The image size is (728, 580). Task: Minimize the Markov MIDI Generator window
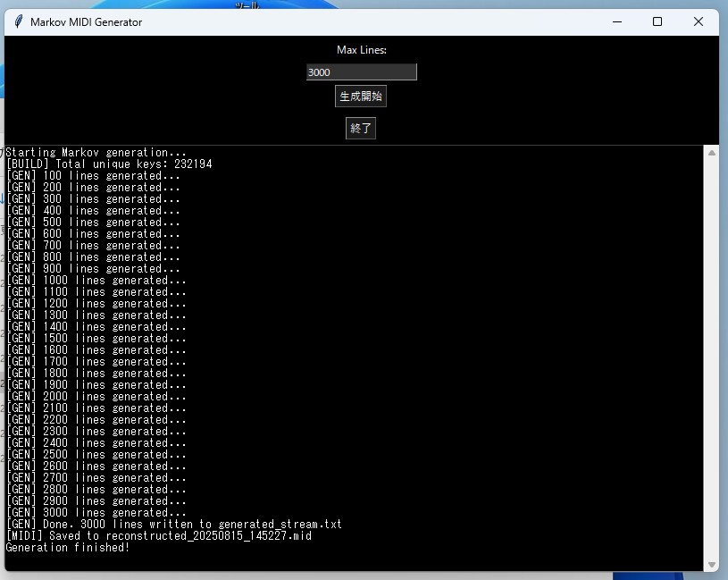click(x=617, y=21)
